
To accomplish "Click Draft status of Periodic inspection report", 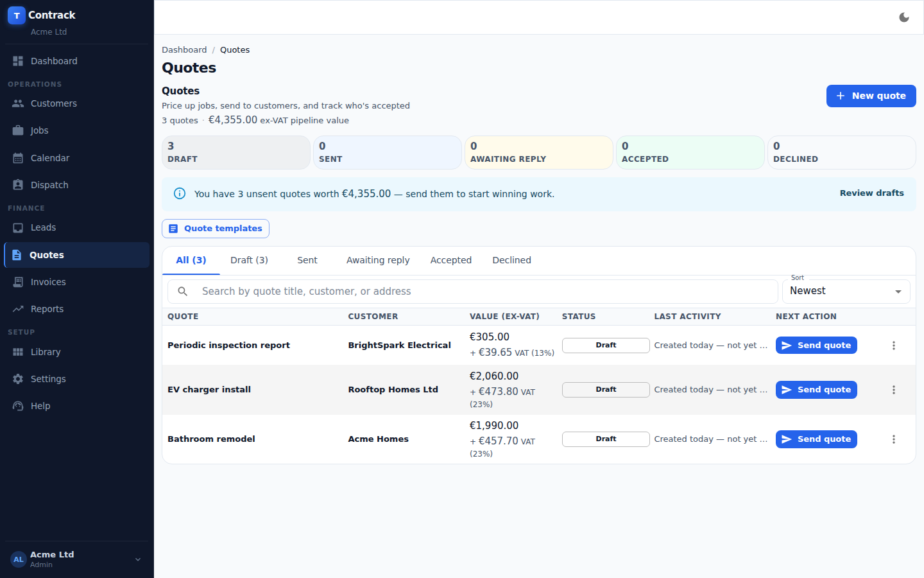I will click(x=606, y=346).
